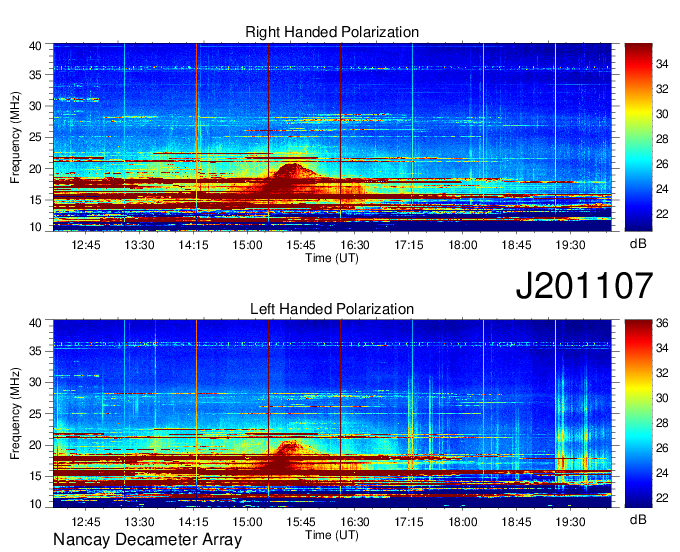Click the "Left Handed Polarization" plot title
This screenshot has height=552, width=680.
[332, 309]
